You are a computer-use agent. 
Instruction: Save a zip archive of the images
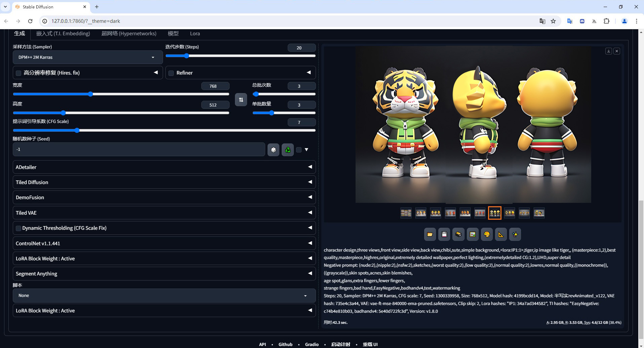click(458, 234)
